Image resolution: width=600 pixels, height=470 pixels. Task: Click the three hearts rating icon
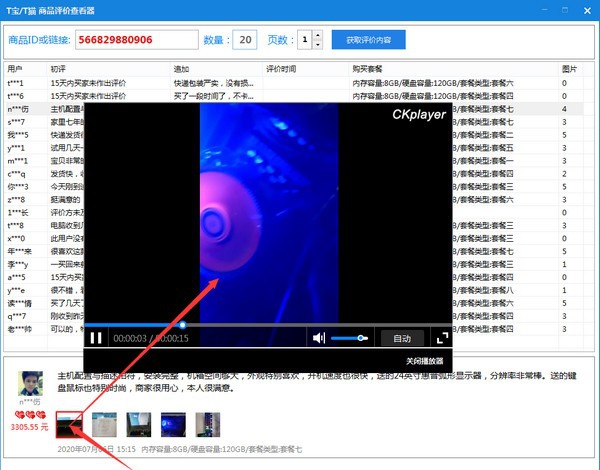[30, 415]
